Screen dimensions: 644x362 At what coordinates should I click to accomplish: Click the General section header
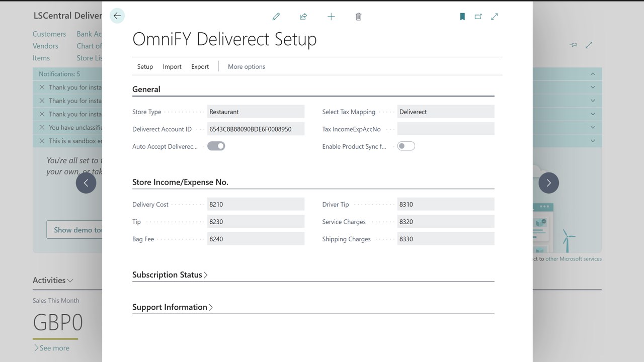[x=146, y=89]
